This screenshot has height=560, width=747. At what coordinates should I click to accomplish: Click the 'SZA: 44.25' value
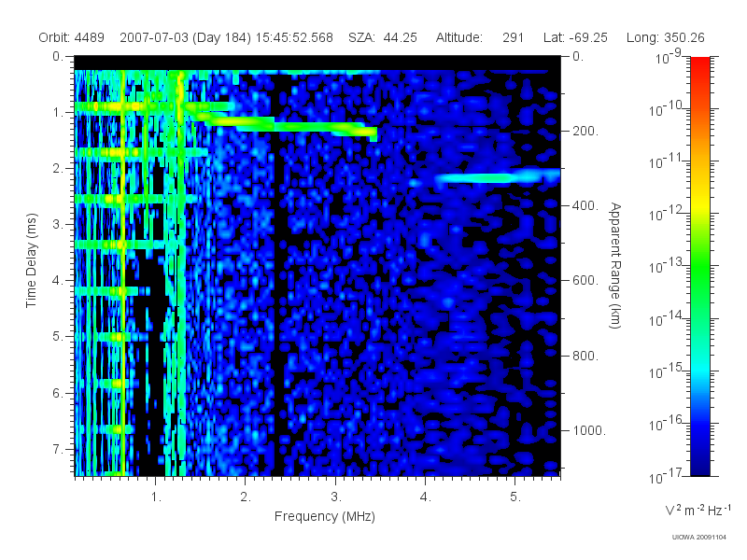pos(383,37)
